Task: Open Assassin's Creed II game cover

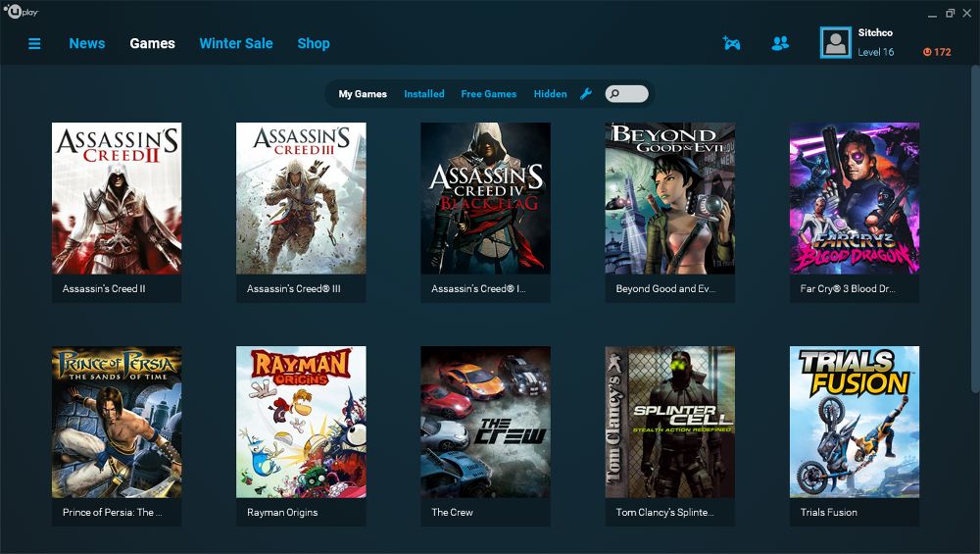Action: coord(117,199)
